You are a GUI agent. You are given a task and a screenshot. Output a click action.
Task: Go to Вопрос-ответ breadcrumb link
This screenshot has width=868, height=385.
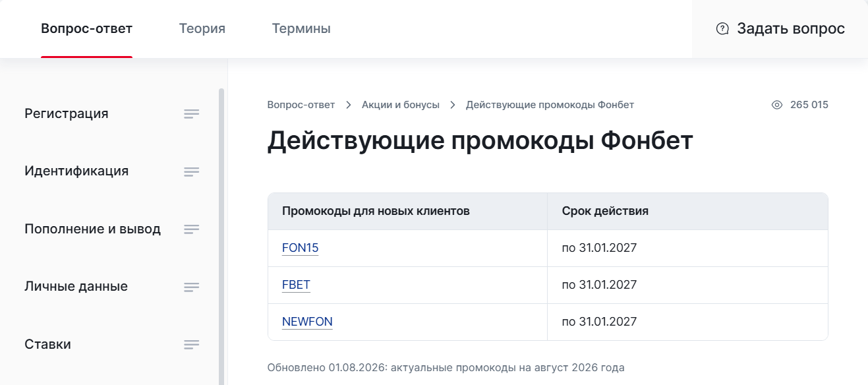[301, 105]
